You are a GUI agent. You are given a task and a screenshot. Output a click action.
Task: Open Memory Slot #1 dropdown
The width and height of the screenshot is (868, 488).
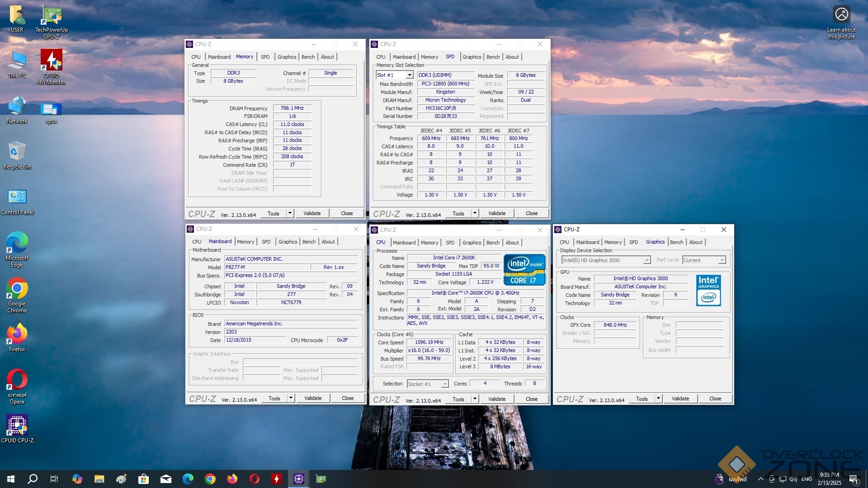point(395,75)
